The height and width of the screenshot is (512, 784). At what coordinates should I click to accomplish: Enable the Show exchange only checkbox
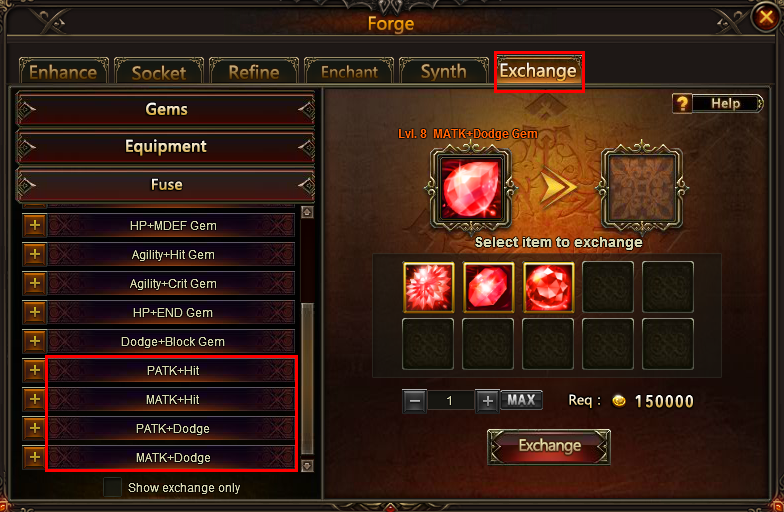coord(112,487)
